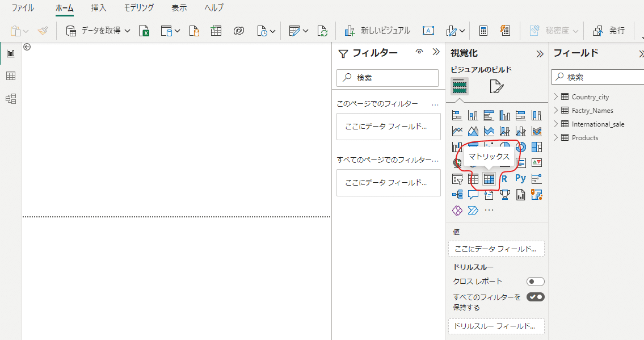Screen dimensions: 644x340
Task: Open the データを取得 dropdown
Action: 98,31
